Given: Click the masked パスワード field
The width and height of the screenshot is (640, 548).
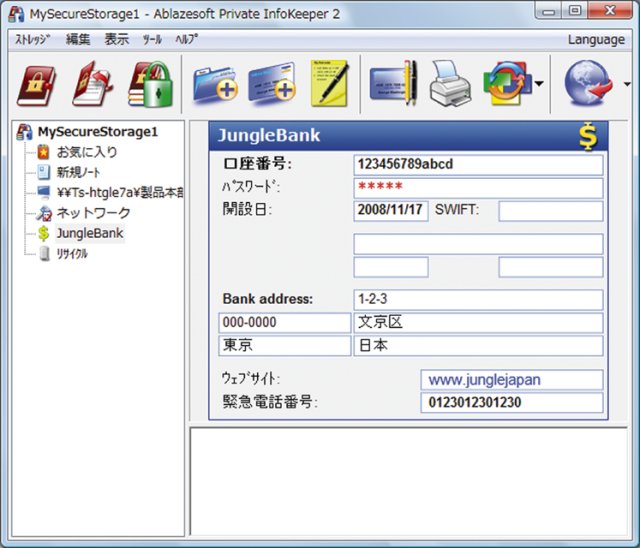Looking at the screenshot, I should coord(478,187).
